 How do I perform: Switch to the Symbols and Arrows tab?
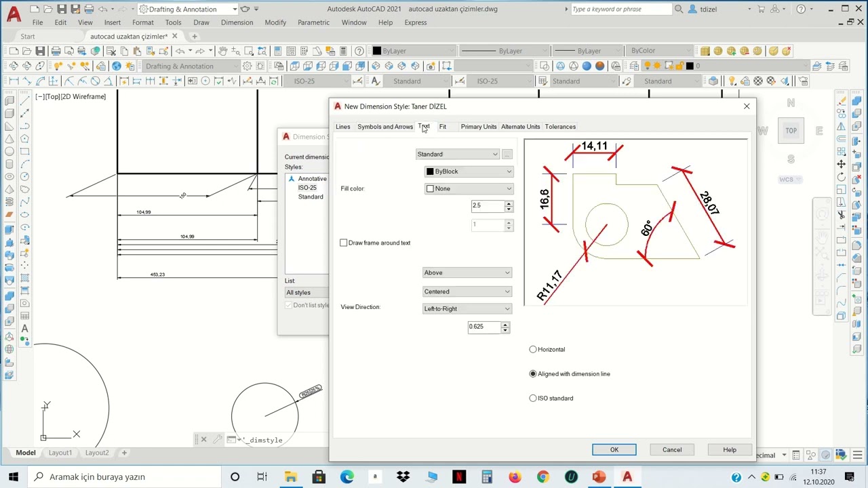[x=385, y=127]
